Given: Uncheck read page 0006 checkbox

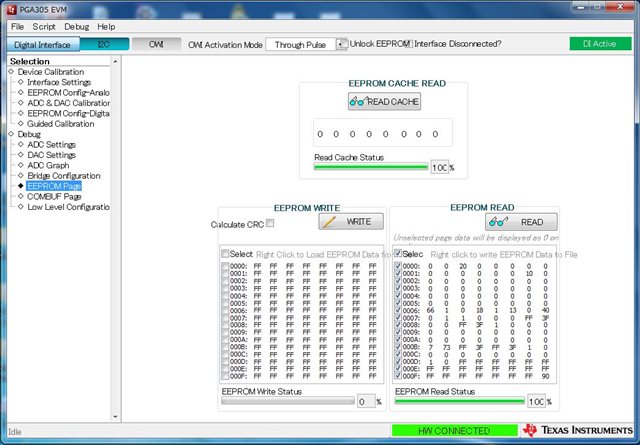Looking at the screenshot, I should click(398, 310).
